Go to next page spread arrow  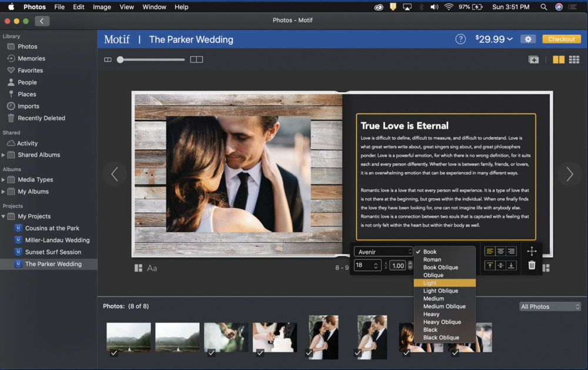[569, 174]
